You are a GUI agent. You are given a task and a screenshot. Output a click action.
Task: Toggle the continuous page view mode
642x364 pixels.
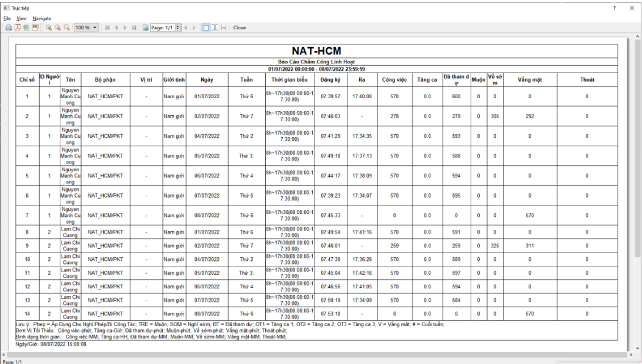click(x=224, y=27)
